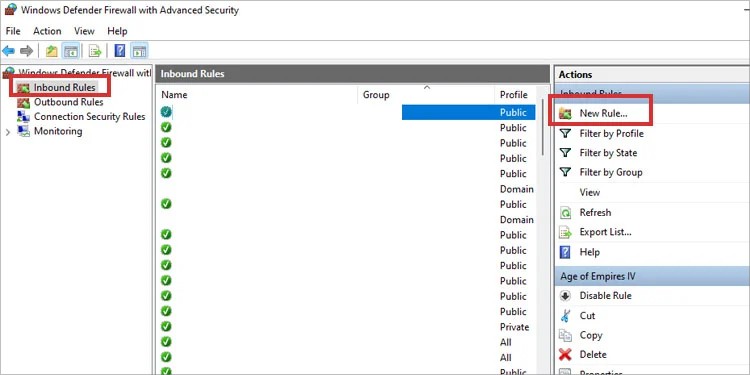Image resolution: width=750 pixels, height=375 pixels.
Task: Click the Back arrow toolbar icon
Action: click(x=9, y=51)
